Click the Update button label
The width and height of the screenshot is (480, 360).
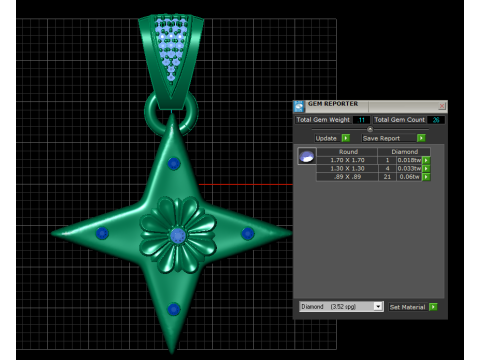(326, 138)
